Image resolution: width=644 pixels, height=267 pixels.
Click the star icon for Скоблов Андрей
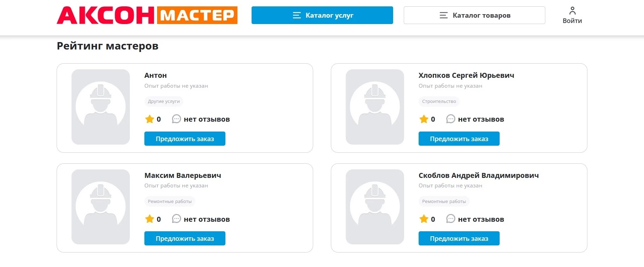[424, 219]
